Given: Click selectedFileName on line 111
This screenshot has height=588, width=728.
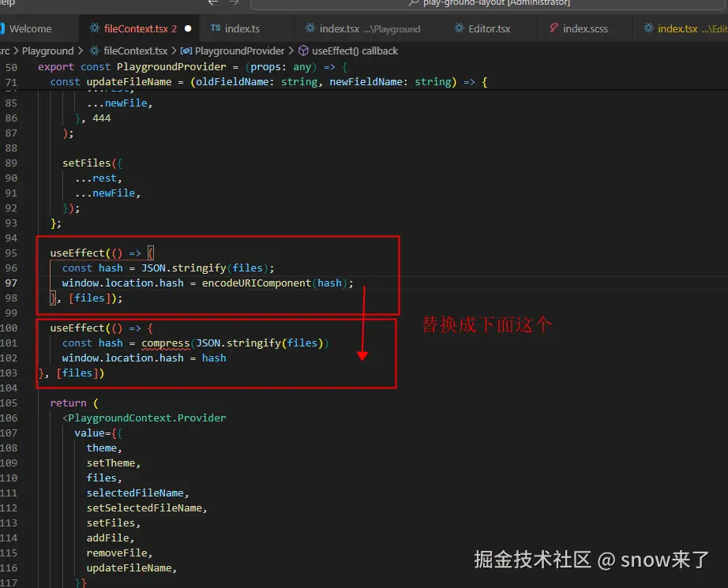Looking at the screenshot, I should pos(135,492).
